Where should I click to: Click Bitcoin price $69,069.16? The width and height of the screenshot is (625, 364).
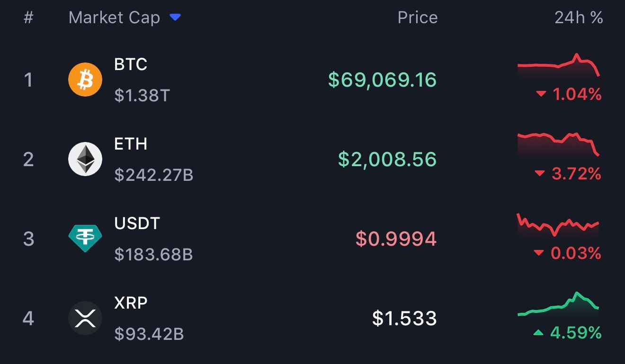[x=382, y=80]
